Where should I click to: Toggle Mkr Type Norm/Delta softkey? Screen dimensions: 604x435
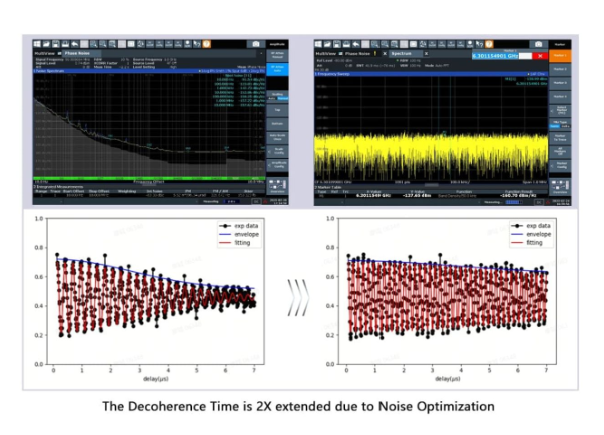[560, 124]
